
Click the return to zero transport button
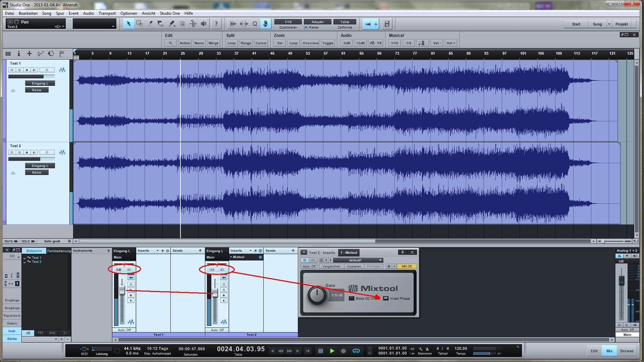(x=308, y=351)
